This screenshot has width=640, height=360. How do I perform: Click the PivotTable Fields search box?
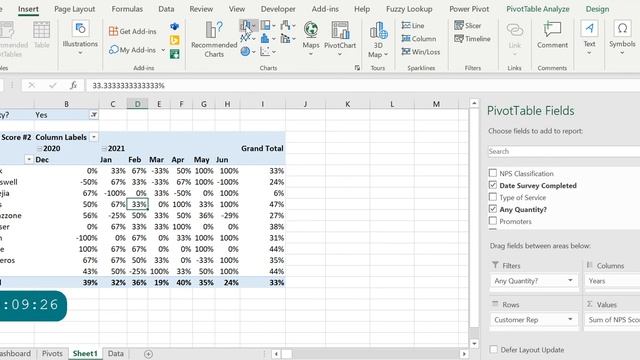[x=564, y=151]
